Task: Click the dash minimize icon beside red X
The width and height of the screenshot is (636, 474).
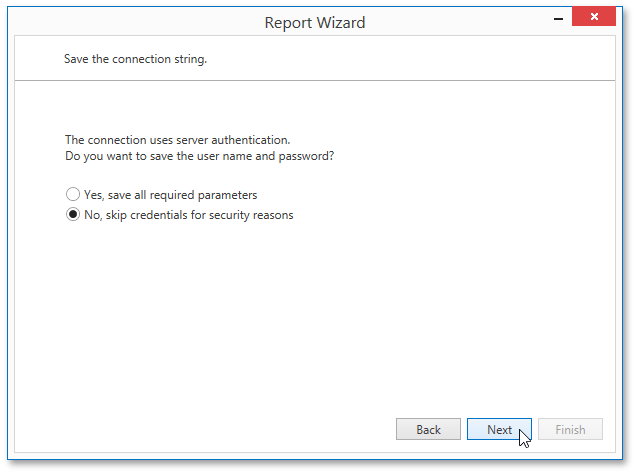Action: click(558, 19)
